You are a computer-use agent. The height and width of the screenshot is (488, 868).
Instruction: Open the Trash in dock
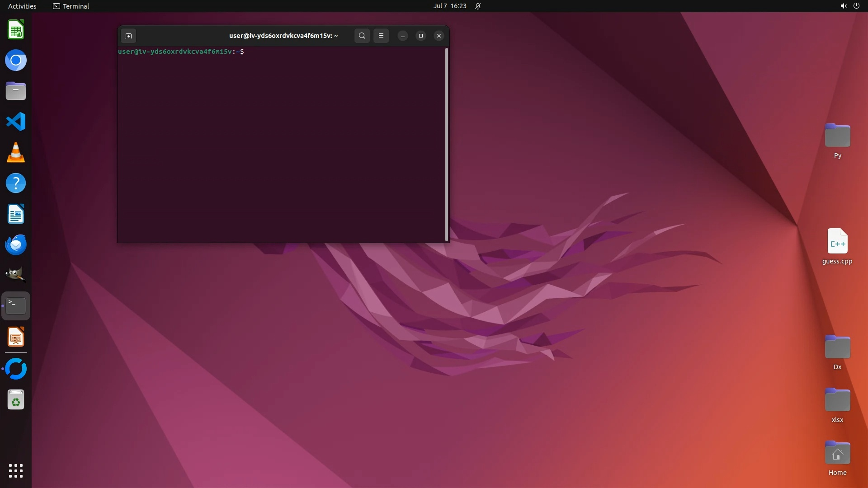16,400
